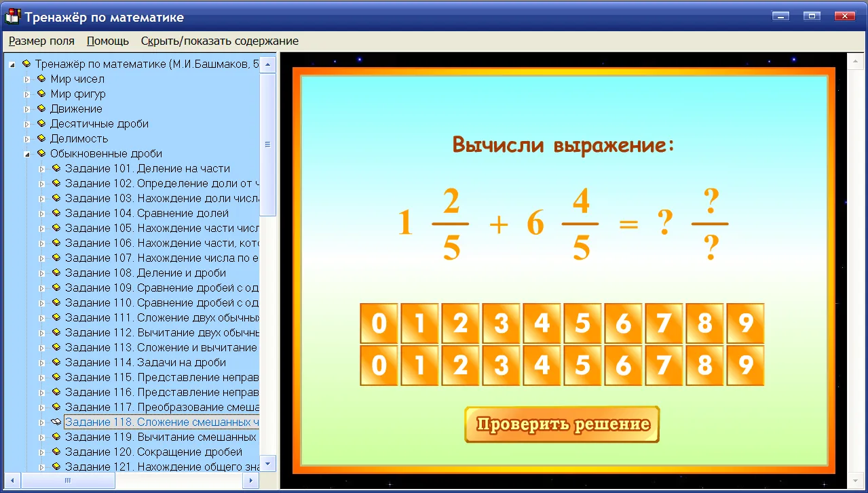Click the application icon in title bar

click(12, 16)
